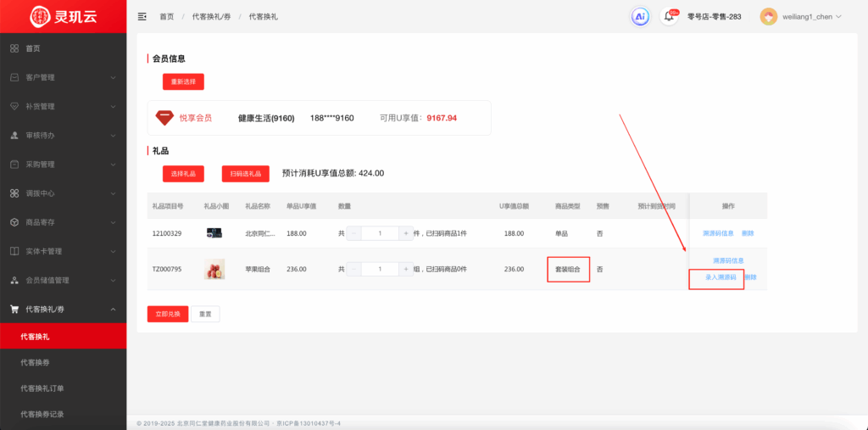Click the 调拨中心 grid icon in sidebar
This screenshot has width=868, height=430.
(14, 193)
